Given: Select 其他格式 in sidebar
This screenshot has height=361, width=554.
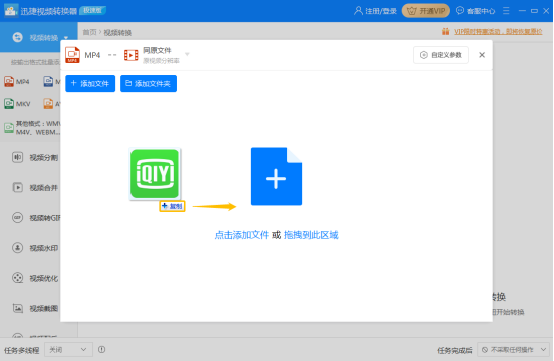Looking at the screenshot, I should 33,128.
